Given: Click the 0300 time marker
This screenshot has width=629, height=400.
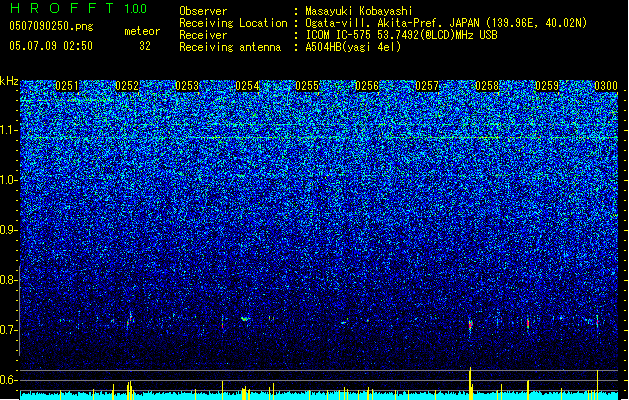Looking at the screenshot, I should click(x=606, y=86).
